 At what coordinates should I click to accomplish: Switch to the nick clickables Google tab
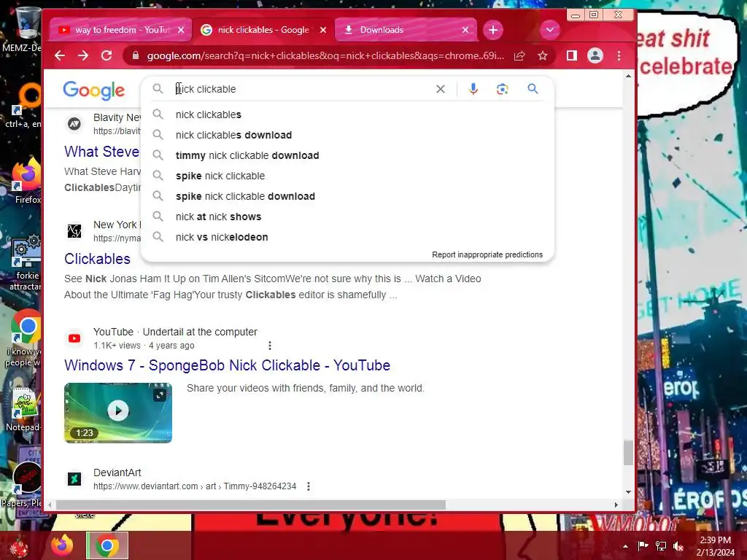coord(263,30)
